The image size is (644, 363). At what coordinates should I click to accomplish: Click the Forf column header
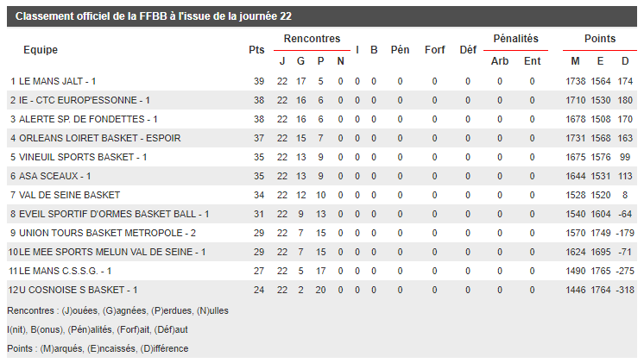(434, 50)
